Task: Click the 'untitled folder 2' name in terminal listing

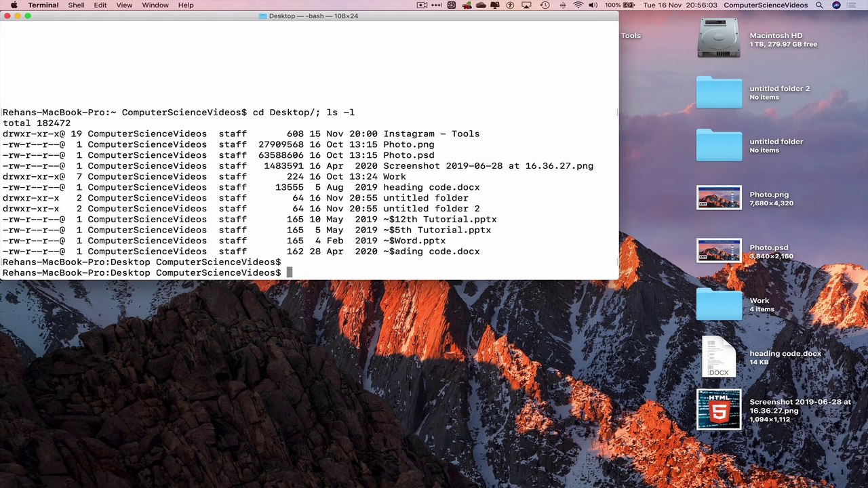Action: [431, 209]
